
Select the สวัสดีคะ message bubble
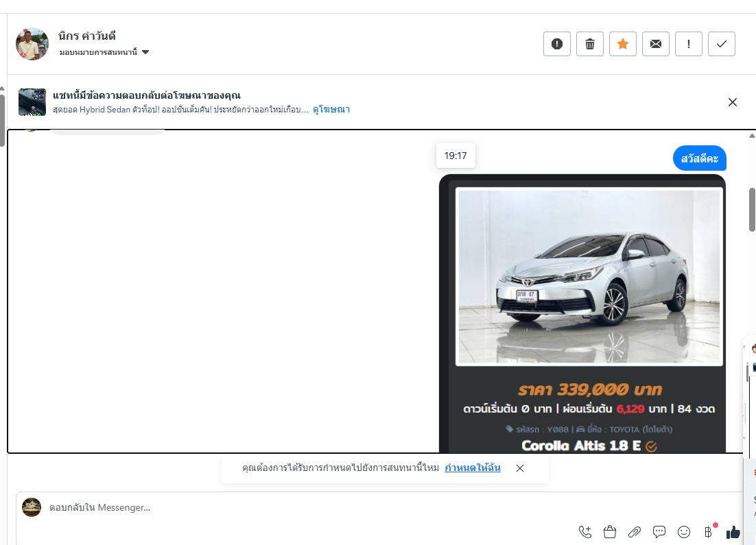[700, 158]
